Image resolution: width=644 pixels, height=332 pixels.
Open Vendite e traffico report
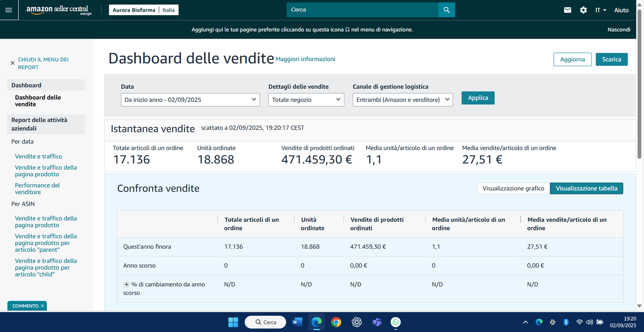pos(38,157)
